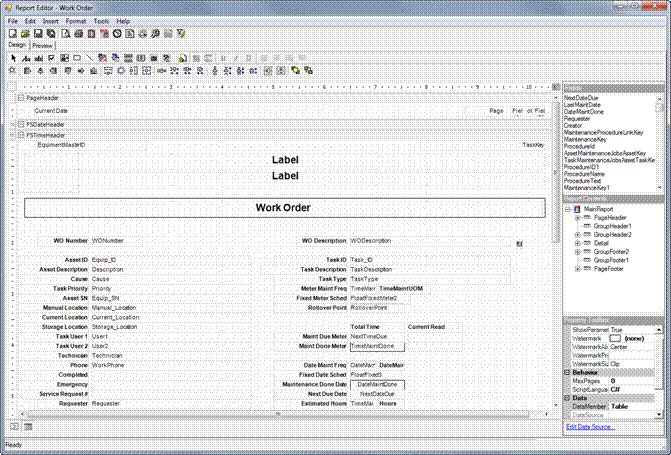The width and height of the screenshot is (671, 455).
Task: Click the New report icon
Action: coord(13,33)
